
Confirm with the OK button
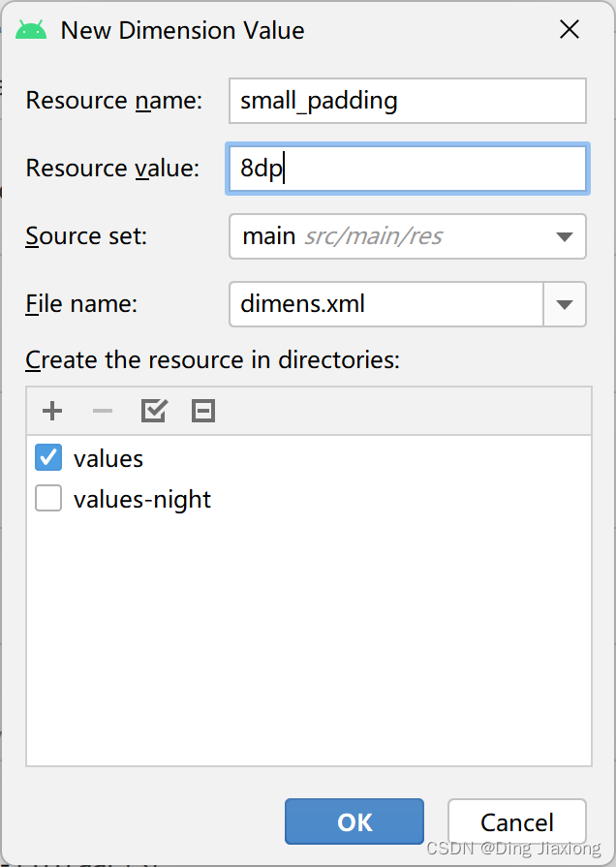pyautogui.click(x=354, y=821)
